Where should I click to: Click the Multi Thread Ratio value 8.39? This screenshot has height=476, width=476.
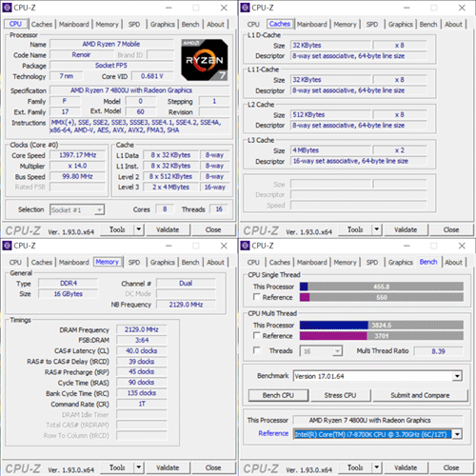(438, 351)
